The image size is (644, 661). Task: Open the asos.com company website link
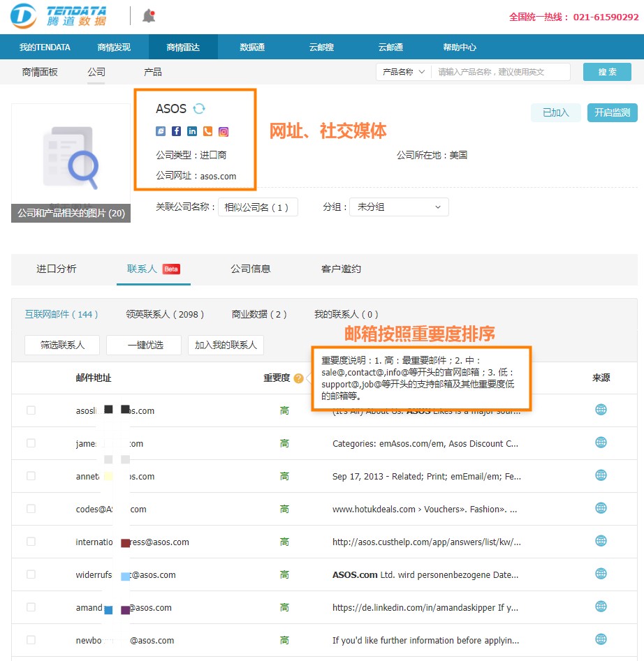click(x=218, y=176)
